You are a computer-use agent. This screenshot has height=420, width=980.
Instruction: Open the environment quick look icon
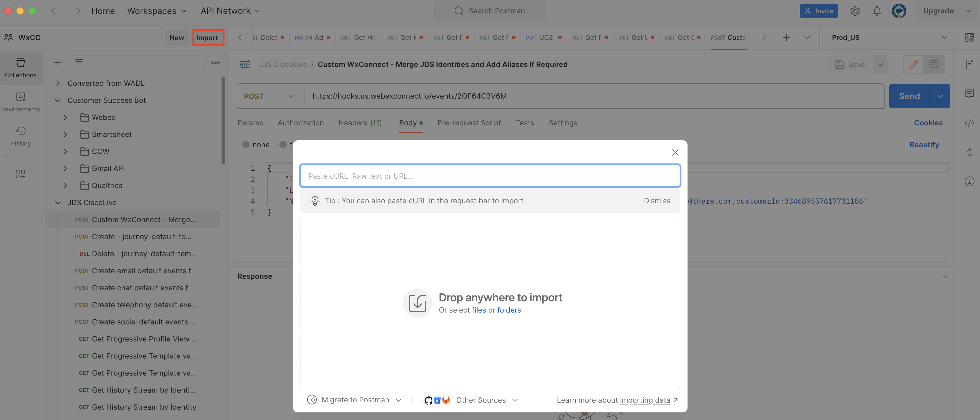coord(969,37)
